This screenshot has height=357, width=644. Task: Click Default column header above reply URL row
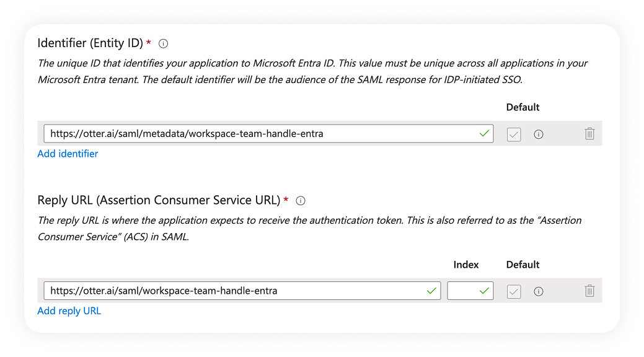pos(523,265)
